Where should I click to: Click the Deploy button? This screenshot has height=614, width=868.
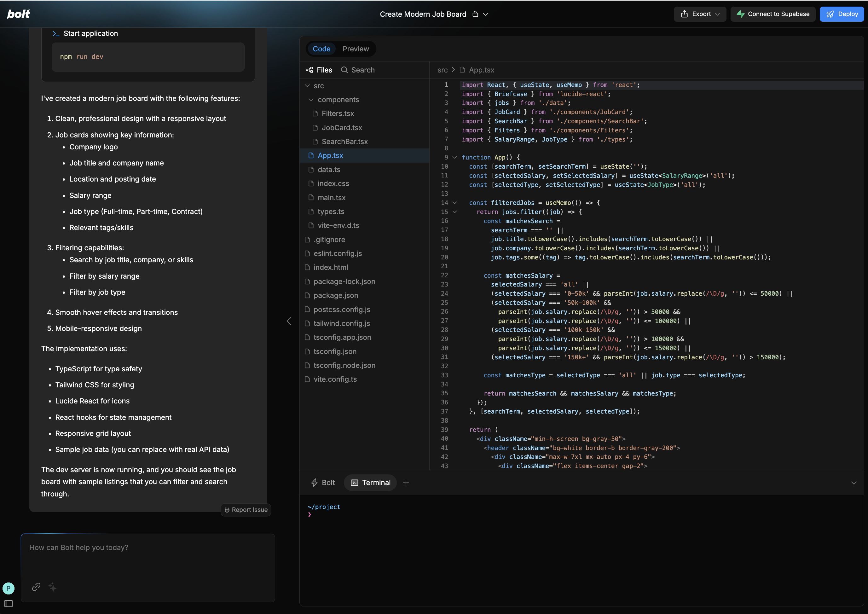click(x=842, y=14)
